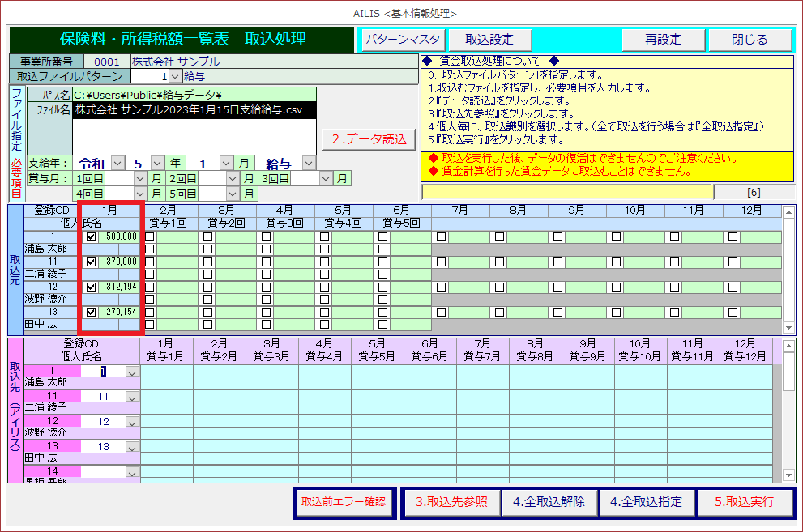
Task: Open the 取込ファイルパターン dropdown
Action: coord(176,76)
